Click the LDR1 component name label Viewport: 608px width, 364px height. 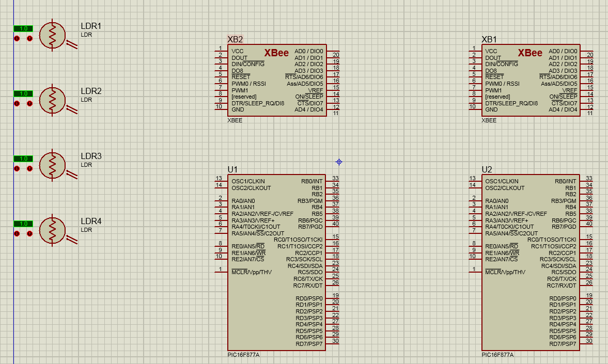tap(91, 26)
